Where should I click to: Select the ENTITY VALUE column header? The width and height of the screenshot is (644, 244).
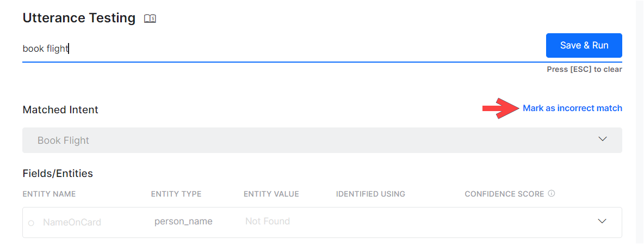[x=271, y=194]
